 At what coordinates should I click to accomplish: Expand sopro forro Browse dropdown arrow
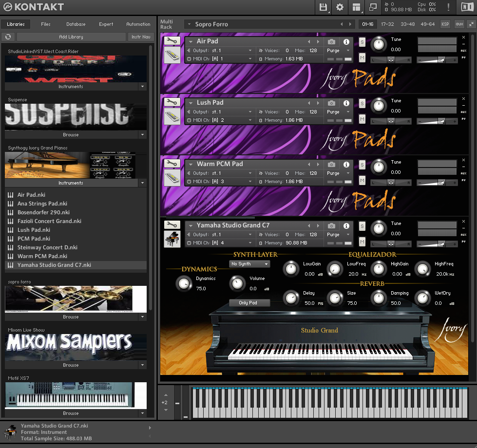(142, 317)
